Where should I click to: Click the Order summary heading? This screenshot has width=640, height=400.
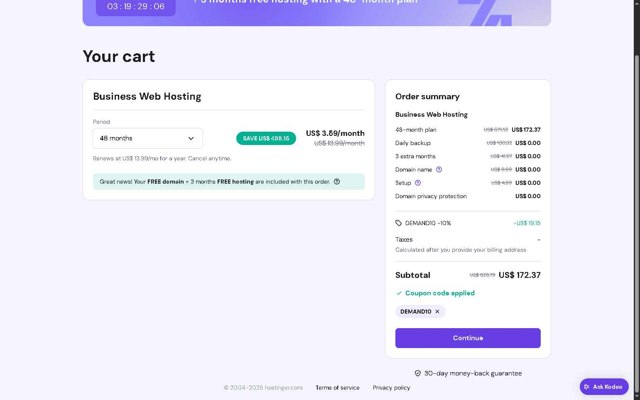point(427,96)
